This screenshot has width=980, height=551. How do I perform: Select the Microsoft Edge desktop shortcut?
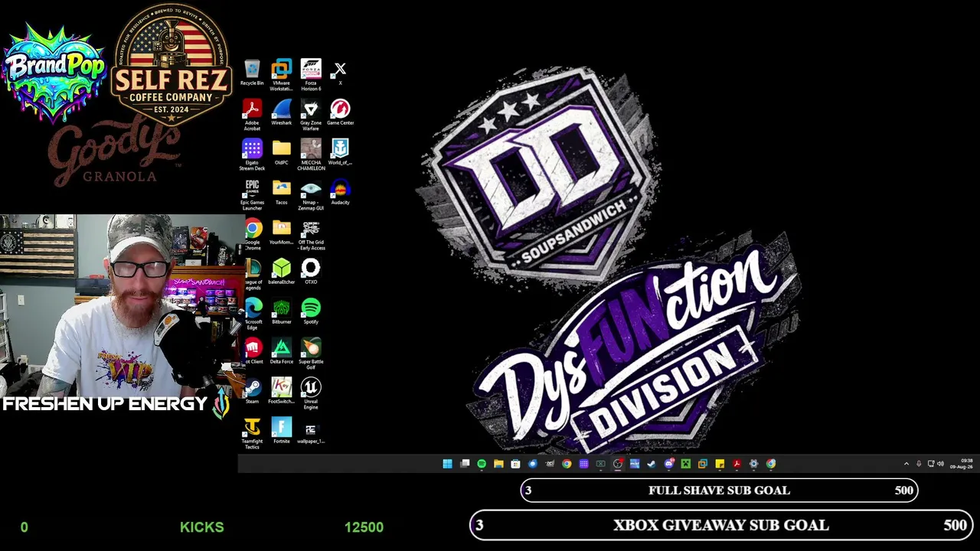[x=253, y=314]
